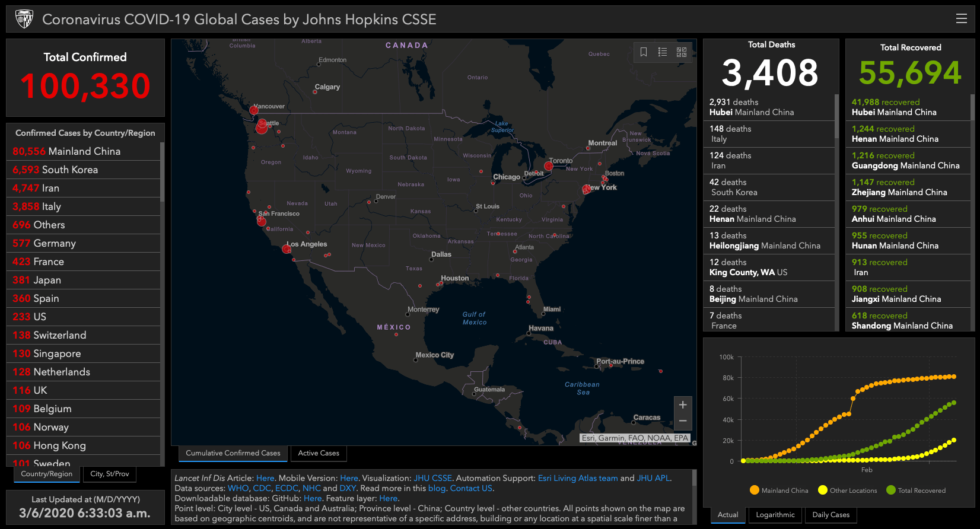This screenshot has width=980, height=529.
Task: Open the JHU CSSE link
Action: [432, 478]
